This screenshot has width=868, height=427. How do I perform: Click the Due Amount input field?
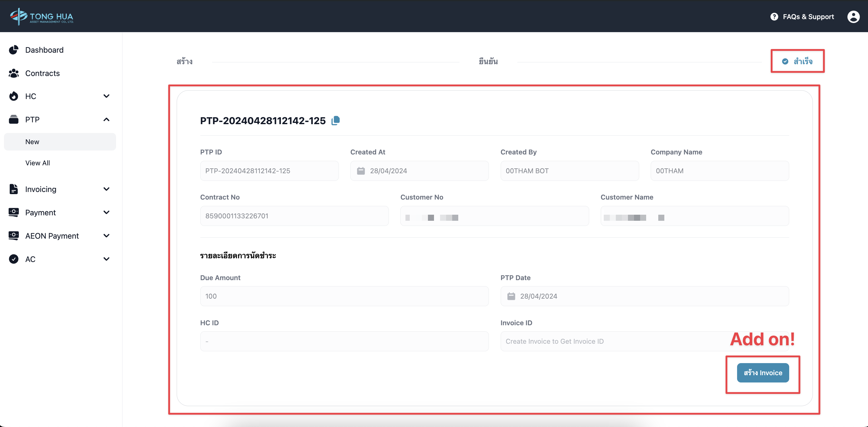point(344,296)
